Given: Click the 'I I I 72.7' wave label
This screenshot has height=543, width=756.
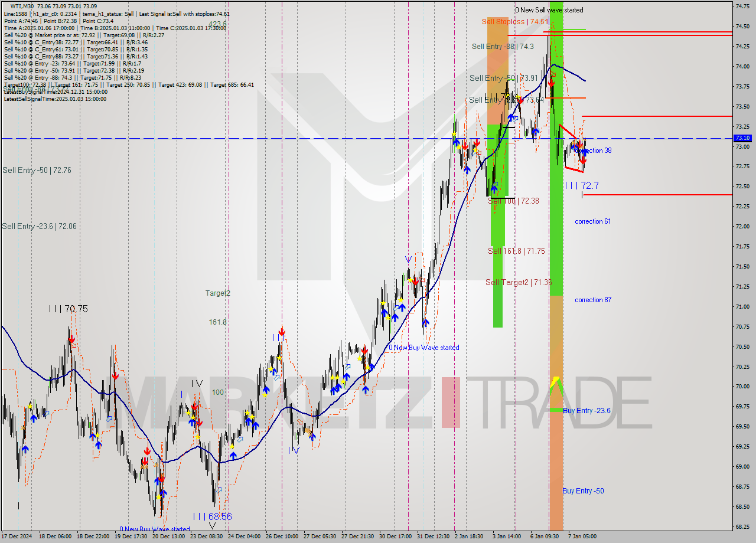Looking at the screenshot, I should 582,186.
